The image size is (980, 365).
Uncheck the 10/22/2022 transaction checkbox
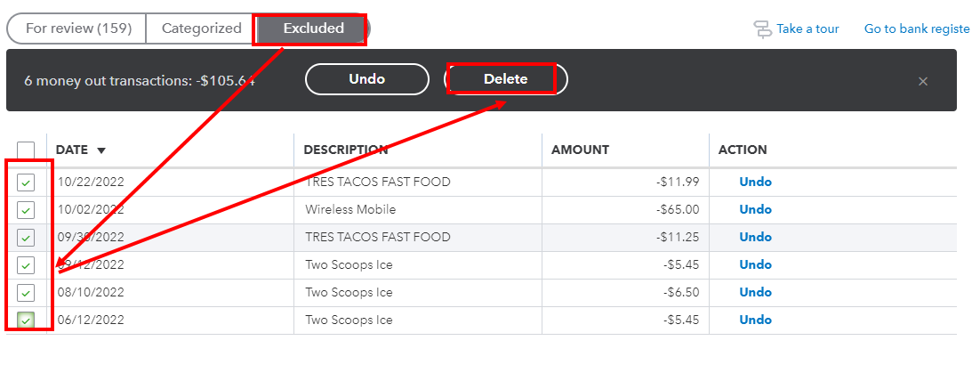coord(26,182)
